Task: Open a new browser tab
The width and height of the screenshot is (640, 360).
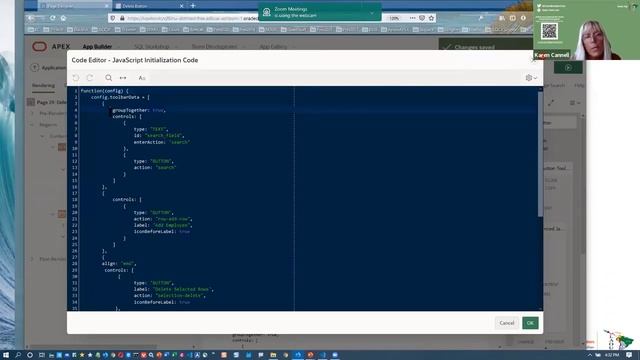Action: click(x=193, y=6)
